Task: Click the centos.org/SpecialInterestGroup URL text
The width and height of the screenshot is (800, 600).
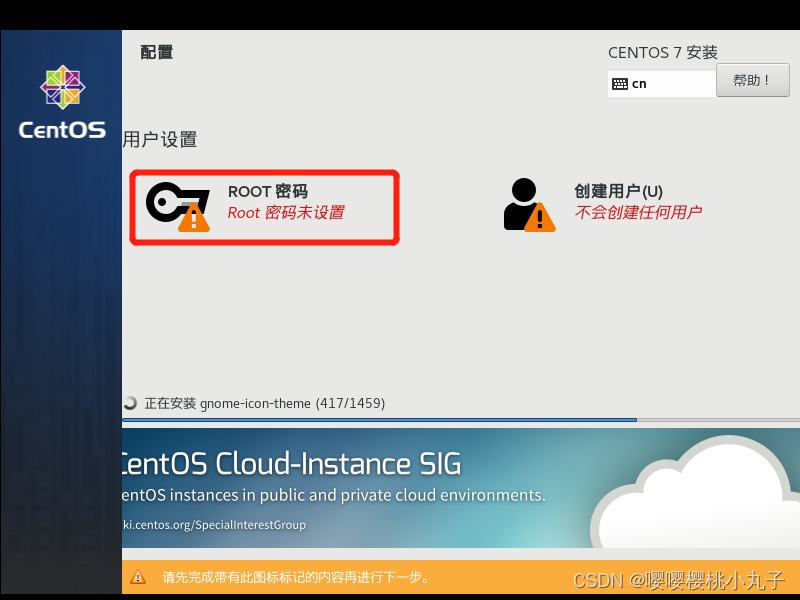Action: [214, 524]
